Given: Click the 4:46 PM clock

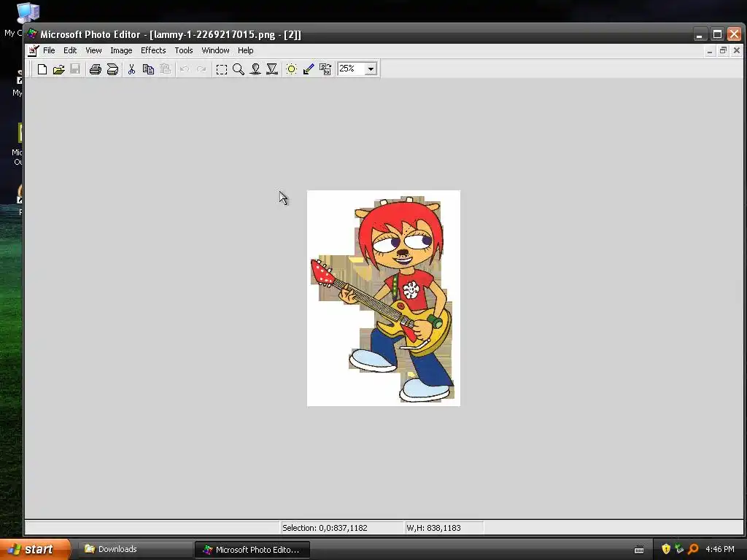Looking at the screenshot, I should [x=720, y=549].
